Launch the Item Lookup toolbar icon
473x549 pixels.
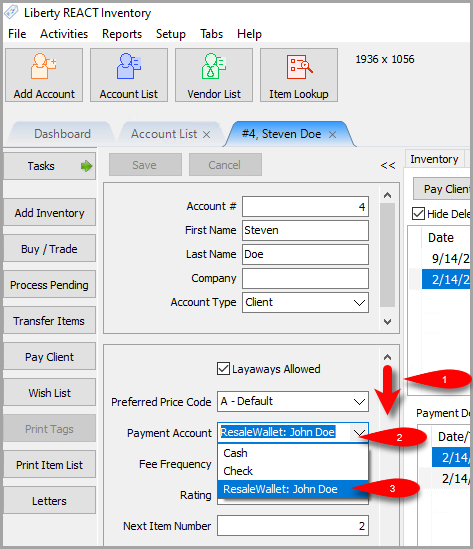pos(299,75)
